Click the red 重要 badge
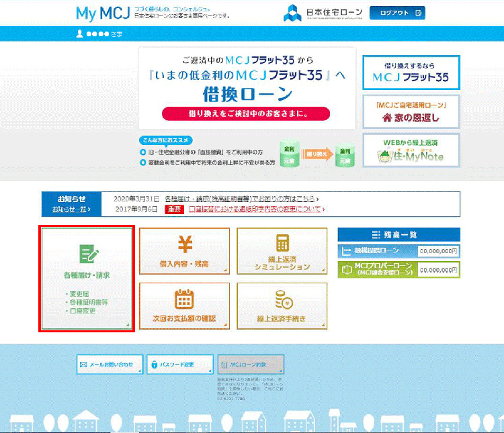This screenshot has width=504, height=433. point(174,209)
